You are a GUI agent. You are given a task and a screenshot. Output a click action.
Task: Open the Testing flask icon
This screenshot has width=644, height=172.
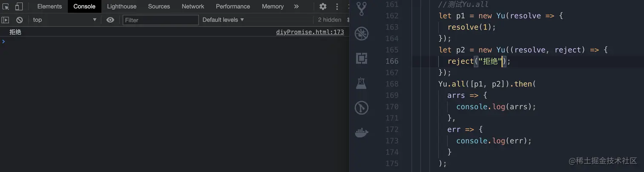pos(362,83)
